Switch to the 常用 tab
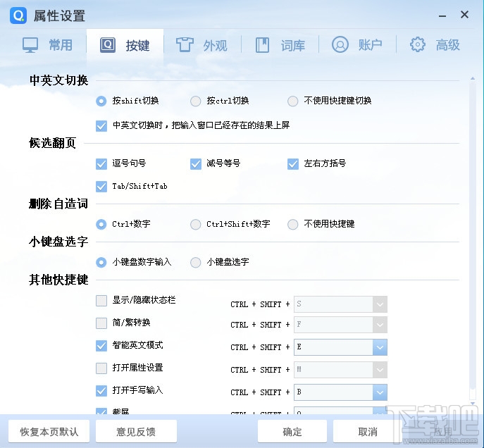Viewport: 484px width, 448px height. [x=47, y=45]
